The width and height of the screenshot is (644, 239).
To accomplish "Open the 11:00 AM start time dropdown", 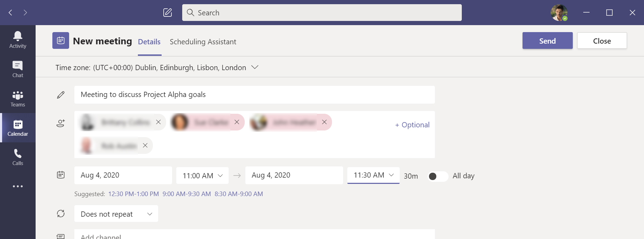I will [202, 175].
